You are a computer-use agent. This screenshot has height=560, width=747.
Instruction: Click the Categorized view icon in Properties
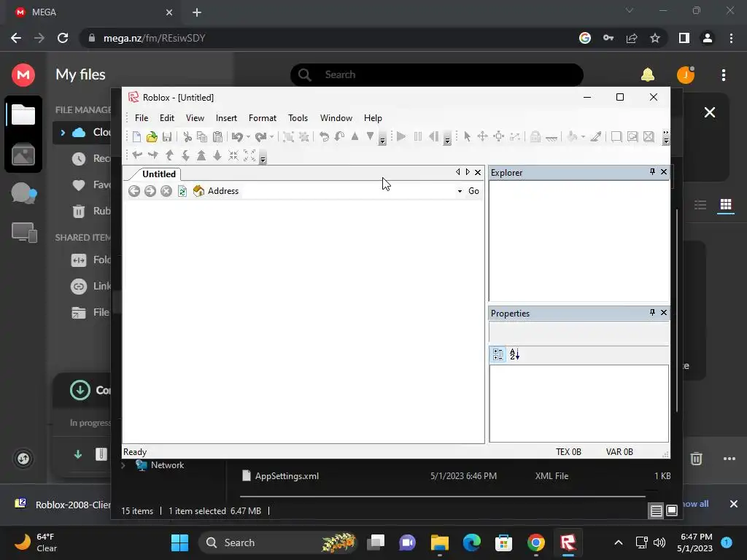[498, 354]
